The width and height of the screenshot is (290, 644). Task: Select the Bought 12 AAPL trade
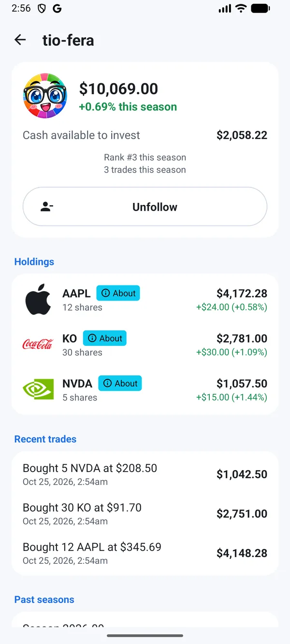pyautogui.click(x=145, y=553)
